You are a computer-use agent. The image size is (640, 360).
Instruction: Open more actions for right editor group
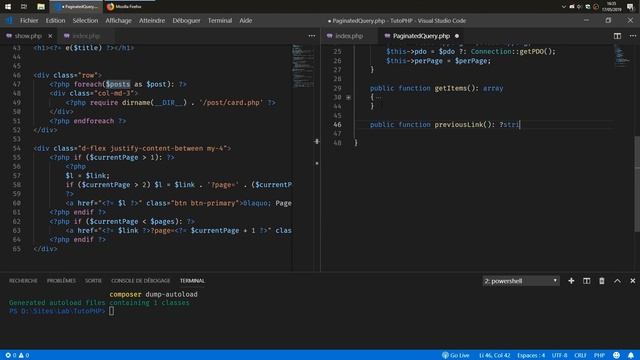coord(633,36)
